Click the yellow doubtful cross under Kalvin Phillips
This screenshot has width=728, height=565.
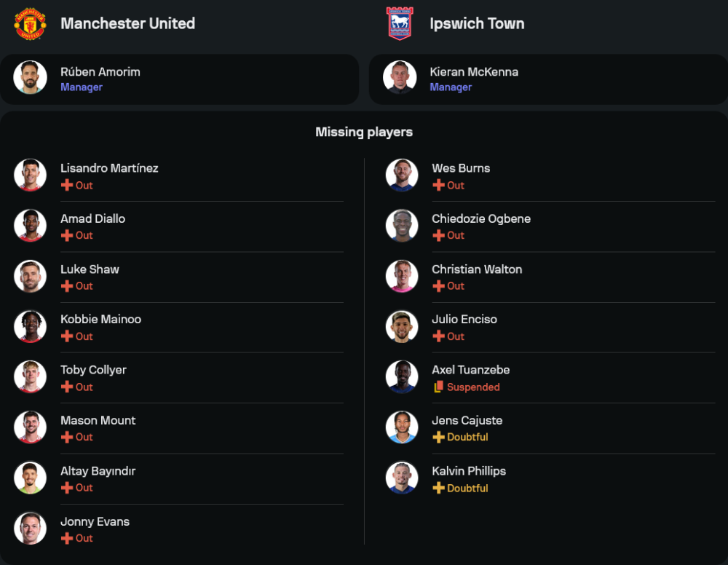click(438, 488)
